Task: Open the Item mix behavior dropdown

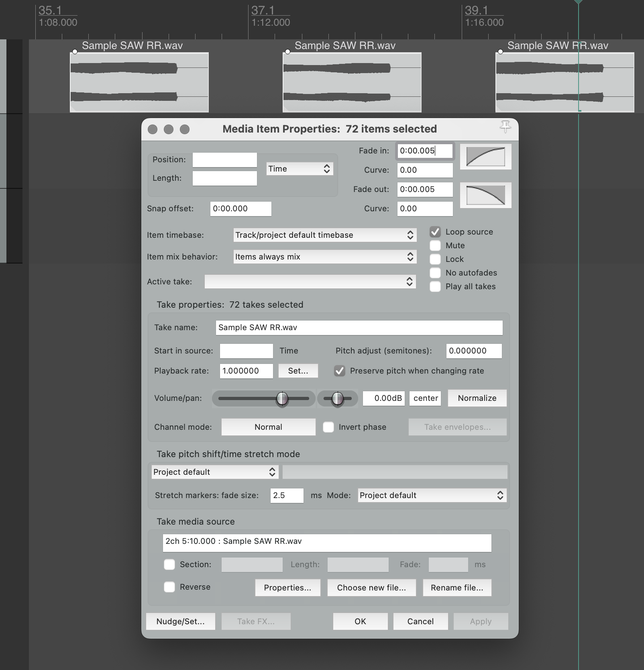Action: pos(325,257)
